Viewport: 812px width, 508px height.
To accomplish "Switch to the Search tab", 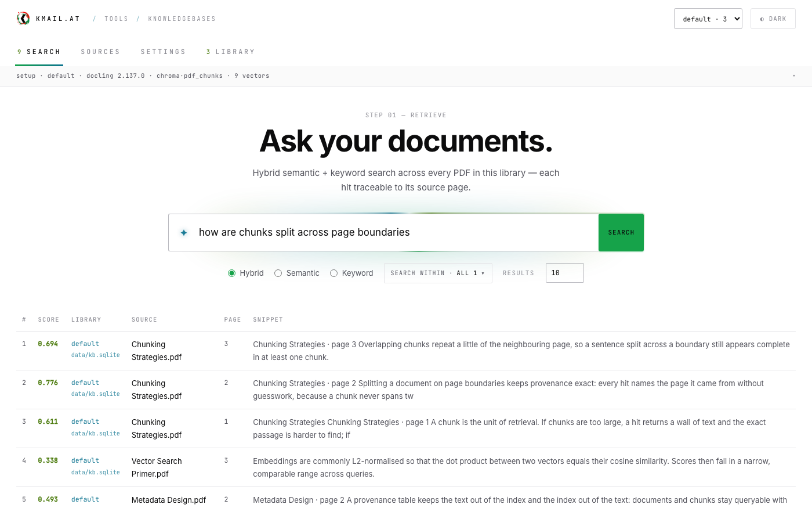I will (x=39, y=52).
